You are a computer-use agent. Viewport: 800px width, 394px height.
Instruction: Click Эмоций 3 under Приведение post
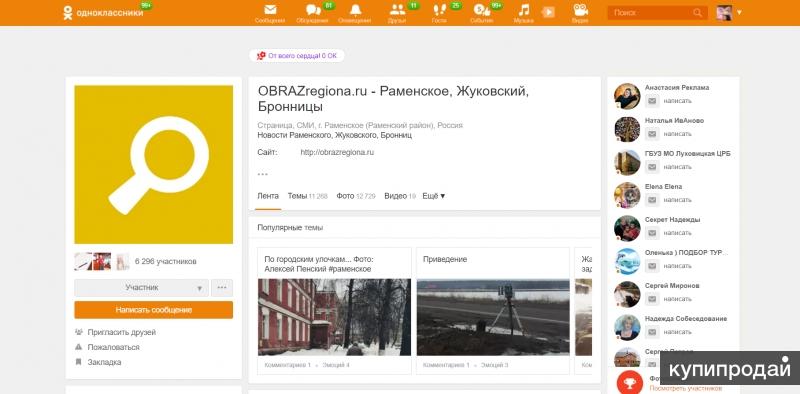point(494,365)
